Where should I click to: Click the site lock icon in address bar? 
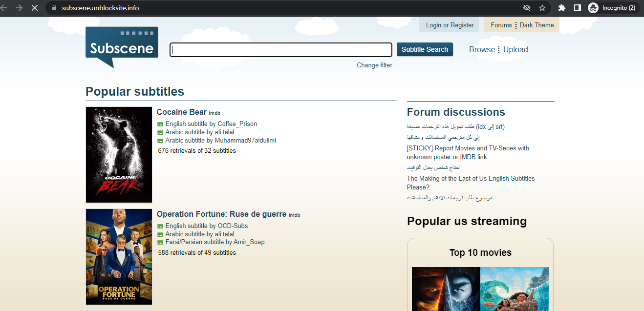[x=54, y=8]
